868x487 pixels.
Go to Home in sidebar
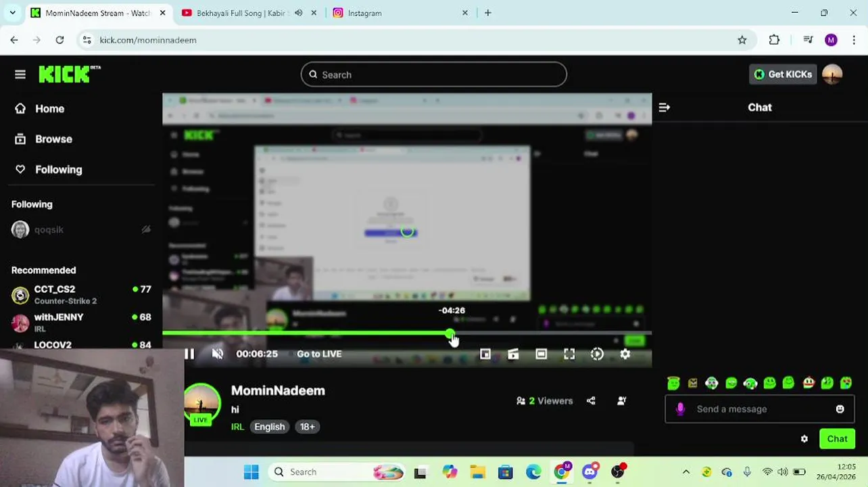(40, 108)
